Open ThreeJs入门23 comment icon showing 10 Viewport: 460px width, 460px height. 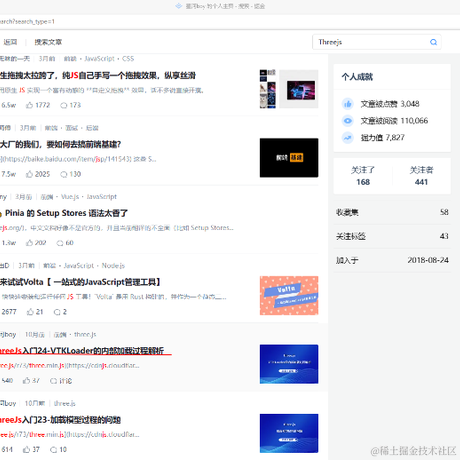[53, 450]
